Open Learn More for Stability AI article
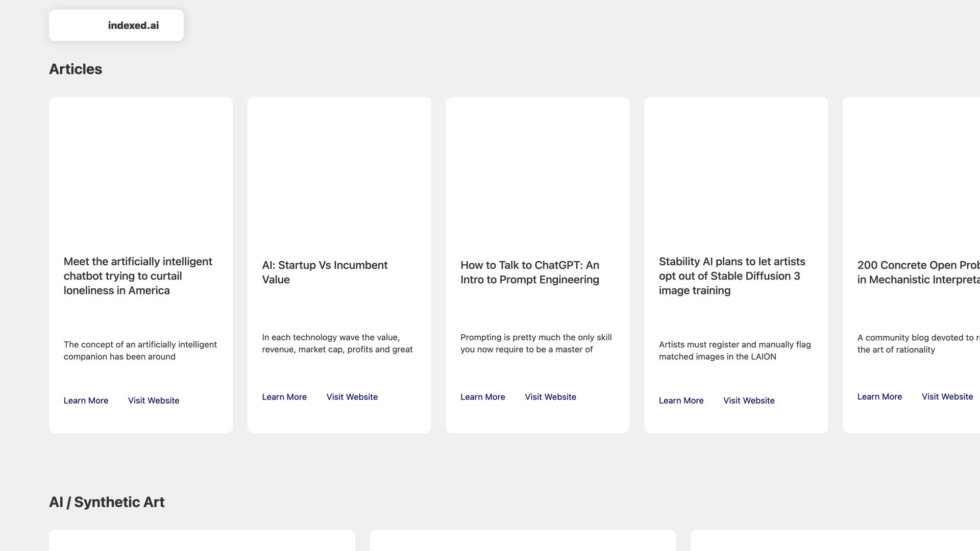Screen dimensions: 980x551 tap(681, 400)
